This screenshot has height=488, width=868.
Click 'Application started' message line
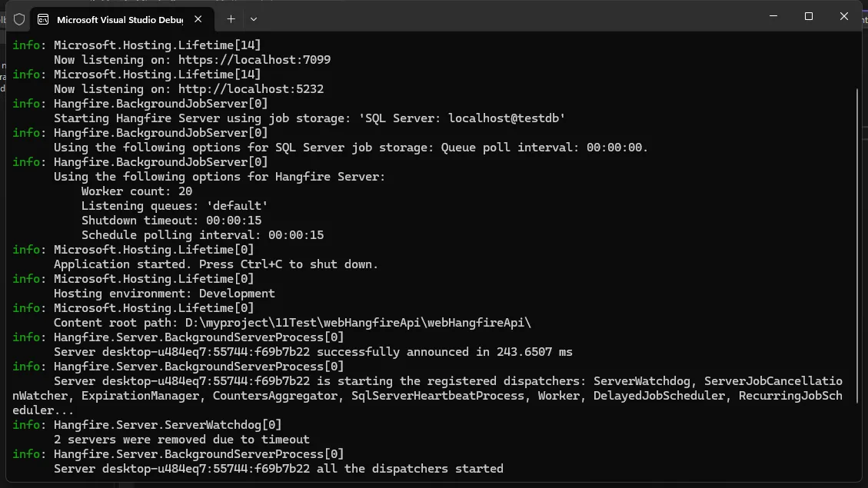coord(216,264)
